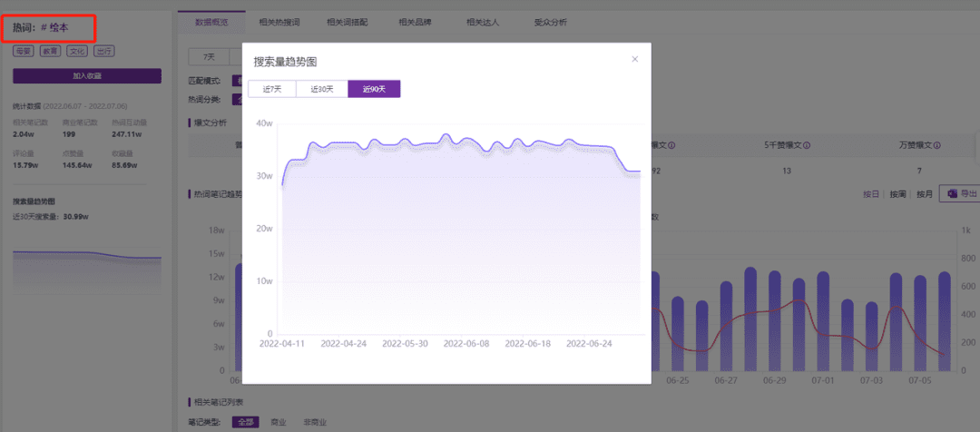Switch chart grouping to 按周

[x=897, y=194]
